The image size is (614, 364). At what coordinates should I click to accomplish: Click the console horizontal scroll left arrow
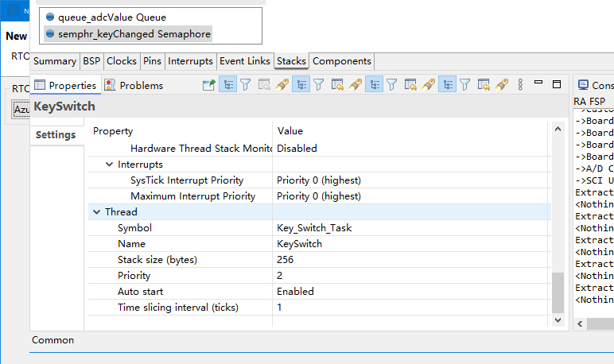(581, 323)
